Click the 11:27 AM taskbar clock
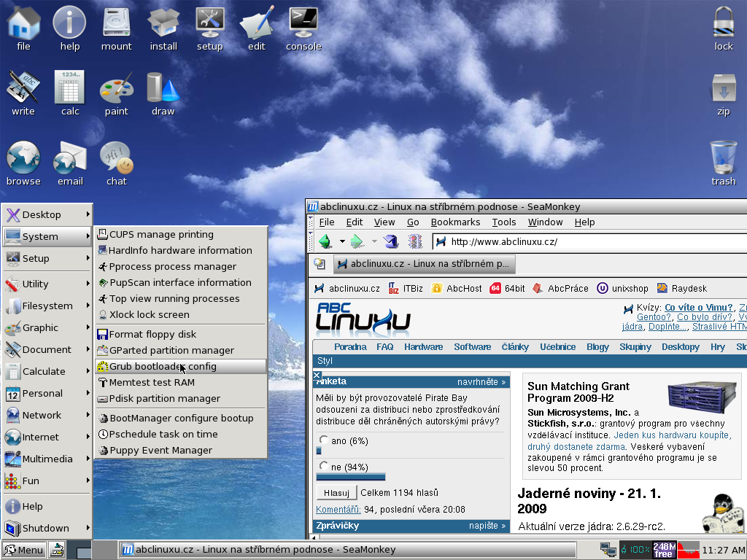Screen dimensions: 747x560 723,550
